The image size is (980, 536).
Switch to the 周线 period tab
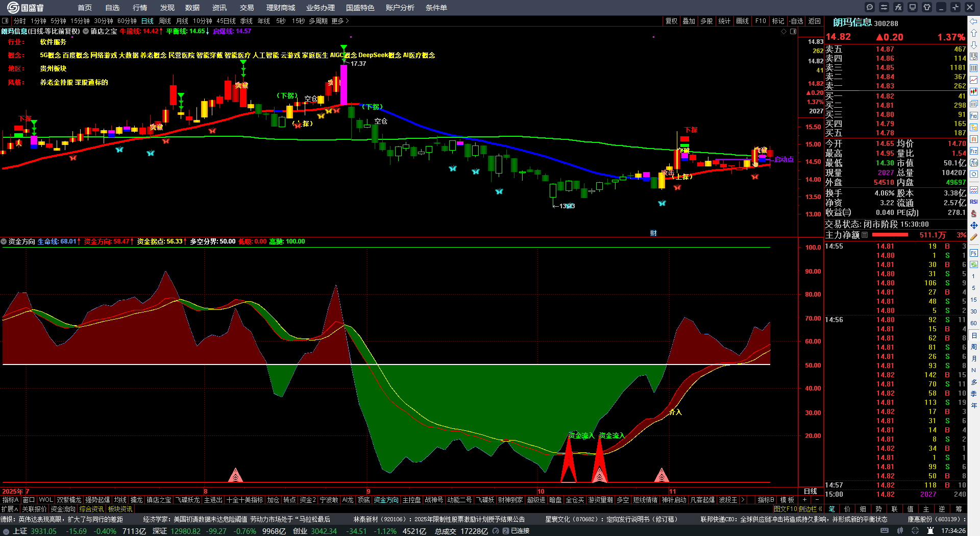(165, 21)
